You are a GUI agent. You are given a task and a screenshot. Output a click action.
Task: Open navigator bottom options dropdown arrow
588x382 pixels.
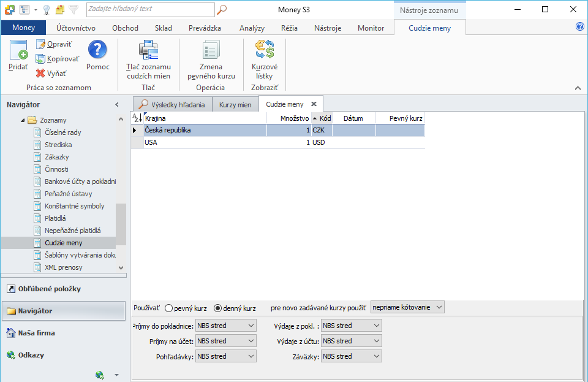pyautogui.click(x=116, y=375)
